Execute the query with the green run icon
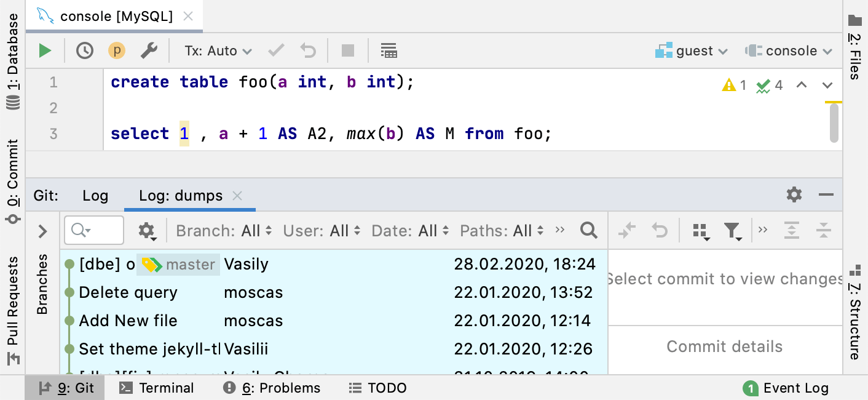 click(44, 50)
